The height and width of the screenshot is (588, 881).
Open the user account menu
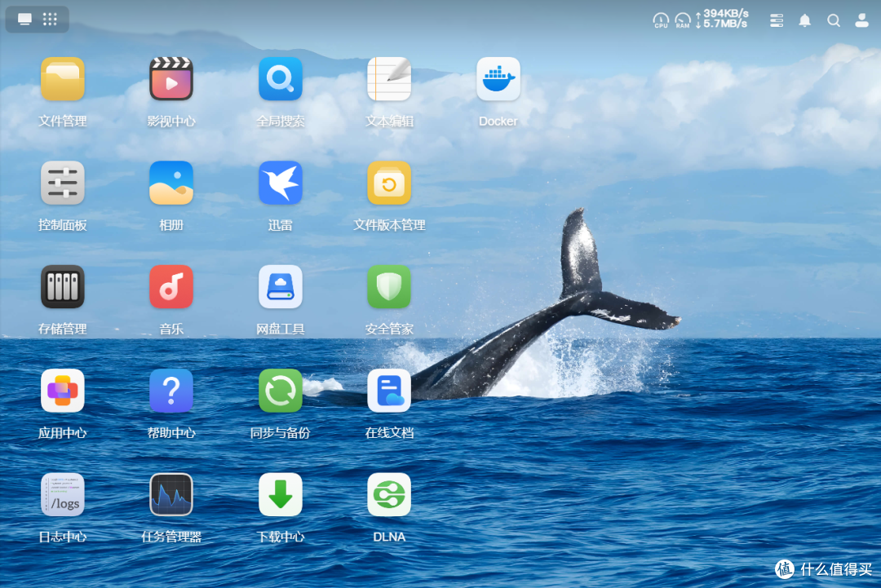(862, 20)
